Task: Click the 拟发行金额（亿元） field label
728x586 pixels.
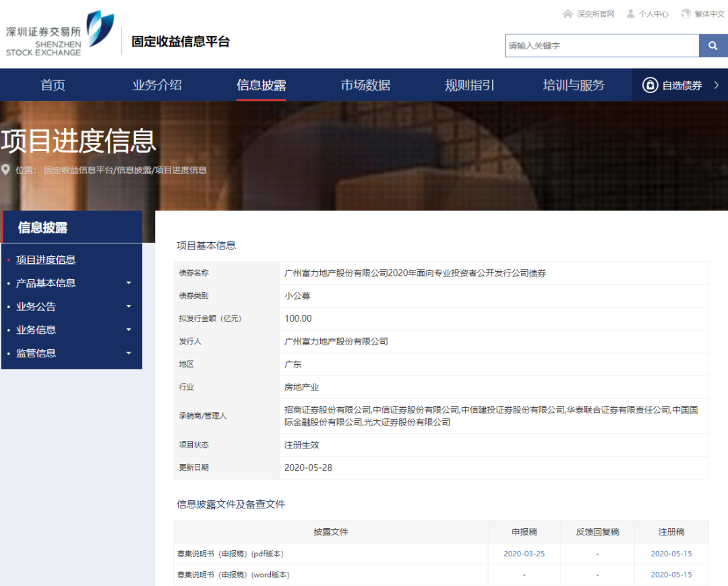Action: 210,318
